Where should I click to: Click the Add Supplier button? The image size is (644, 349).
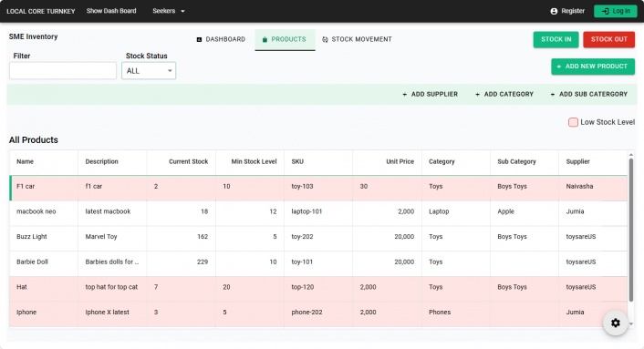point(430,95)
